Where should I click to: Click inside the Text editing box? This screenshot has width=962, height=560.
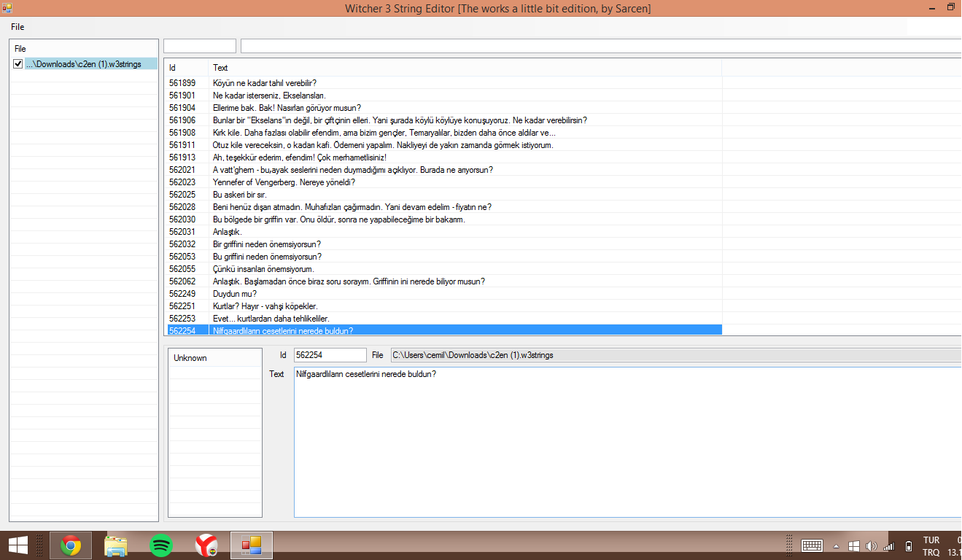click(627, 442)
